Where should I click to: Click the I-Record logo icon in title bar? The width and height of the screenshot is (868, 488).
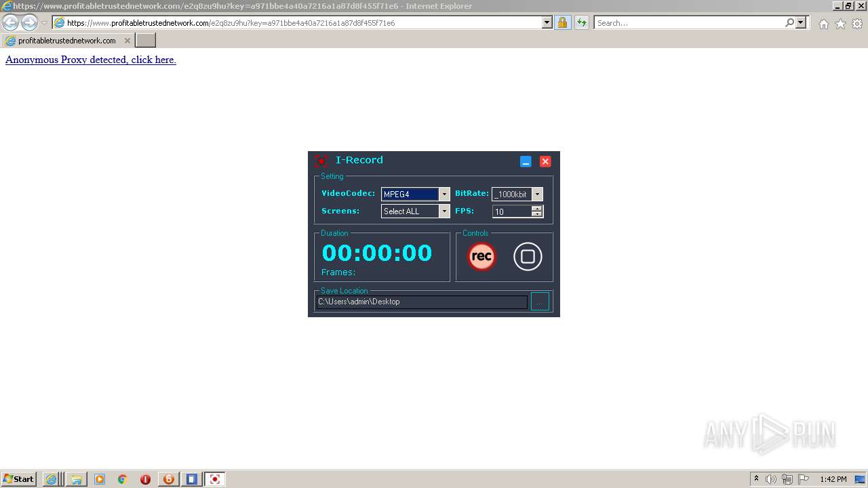(x=321, y=161)
